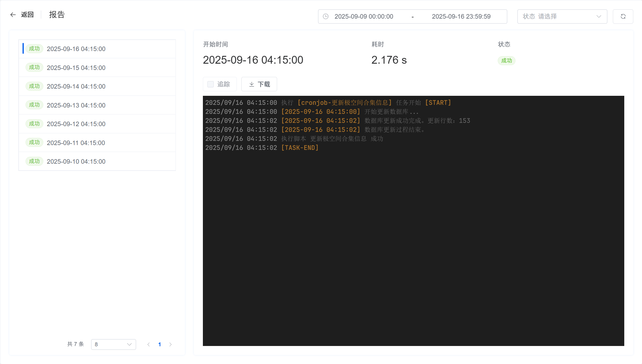The image size is (642, 364).
Task: Click the clock icon in the date range filter
Action: 326,17
